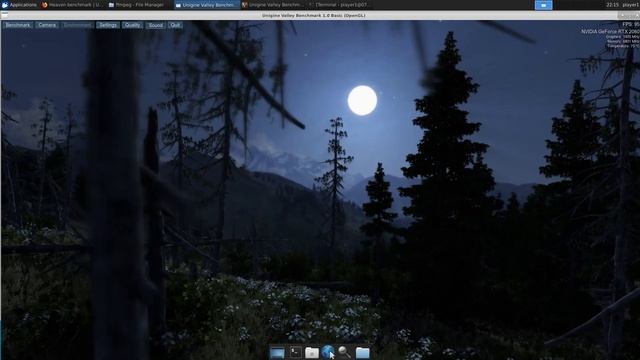Screen dimensions: 640x360
Task: Click the clock in the top panel
Action: tap(612, 5)
